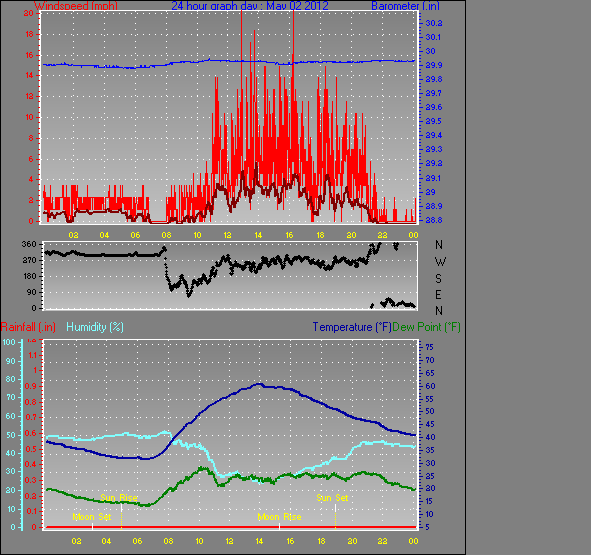This screenshot has height=555, width=591.
Task: Select 100 on the humidity axis
Action: pyautogui.click(x=9, y=342)
